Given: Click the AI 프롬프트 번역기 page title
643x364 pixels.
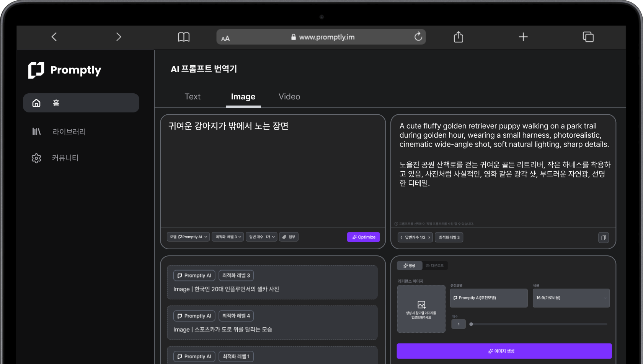Looking at the screenshot, I should [204, 69].
